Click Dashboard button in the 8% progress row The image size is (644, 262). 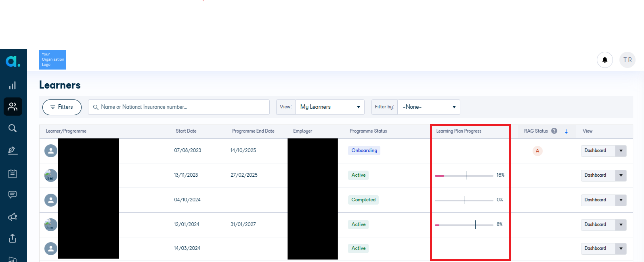point(598,225)
